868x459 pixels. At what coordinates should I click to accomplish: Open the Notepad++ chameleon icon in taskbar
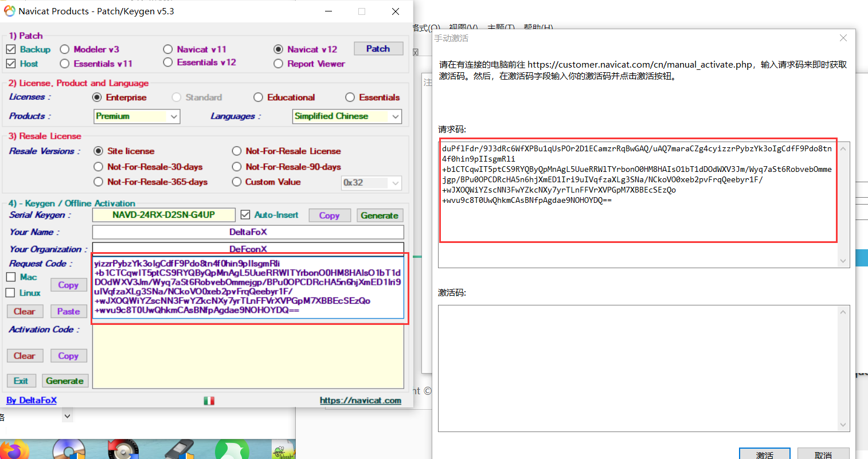pos(282,451)
